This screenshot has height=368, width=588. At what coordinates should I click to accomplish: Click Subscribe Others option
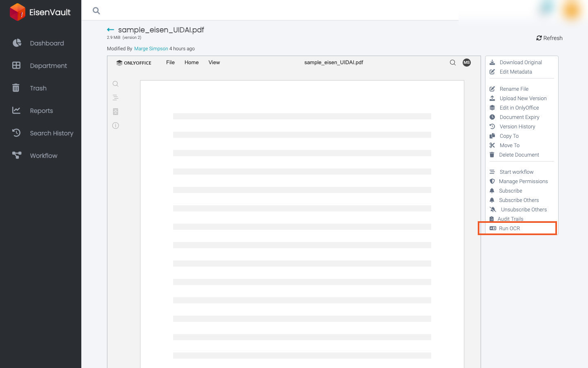tap(519, 200)
